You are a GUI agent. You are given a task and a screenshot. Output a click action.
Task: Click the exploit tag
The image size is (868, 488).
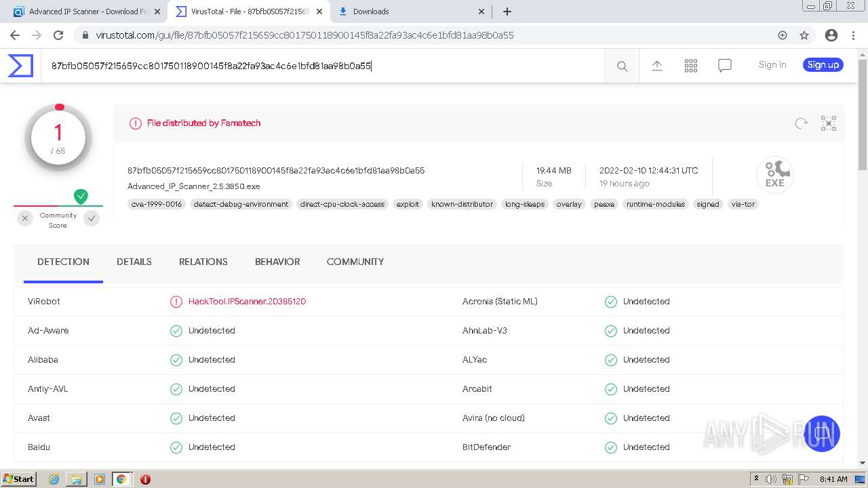(x=408, y=204)
